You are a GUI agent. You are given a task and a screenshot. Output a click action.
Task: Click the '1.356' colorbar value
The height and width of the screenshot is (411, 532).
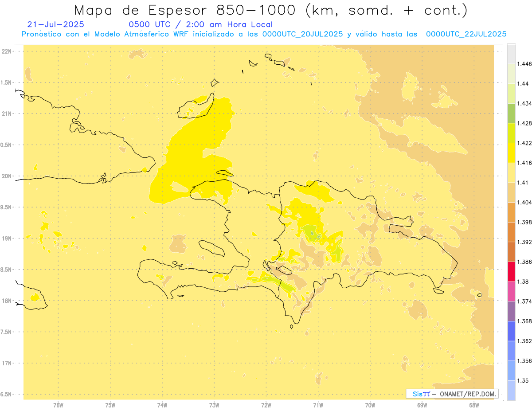525,361
